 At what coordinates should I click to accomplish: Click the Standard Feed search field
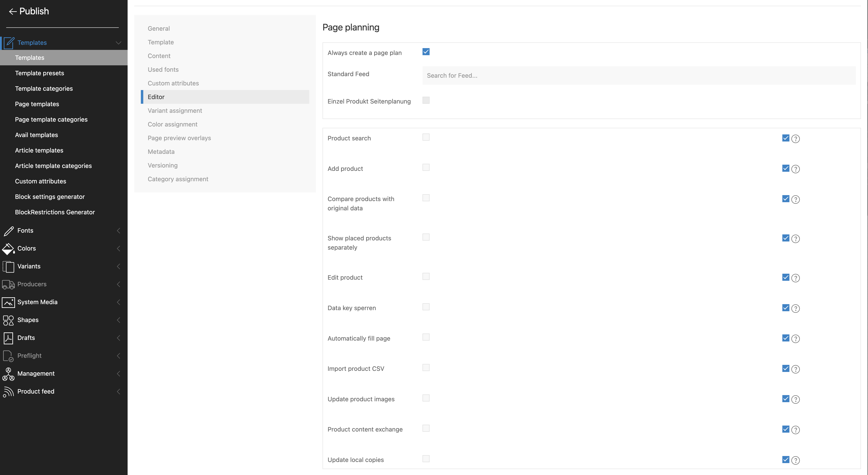coord(639,75)
